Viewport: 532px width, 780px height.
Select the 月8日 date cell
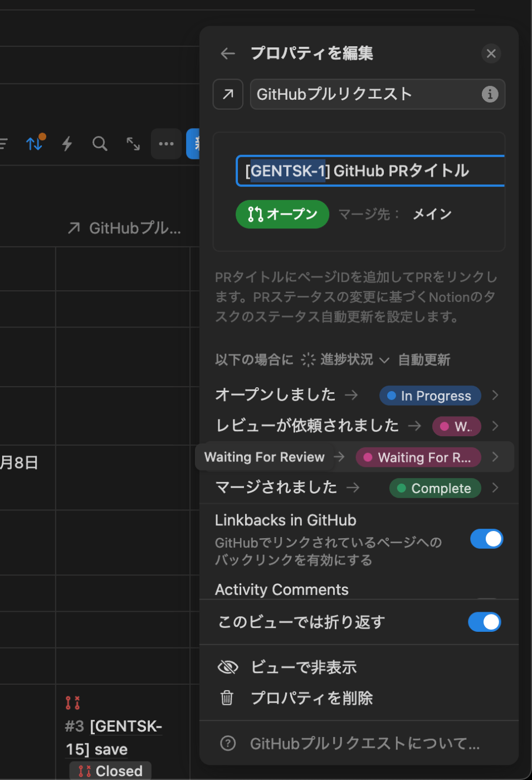(19, 462)
